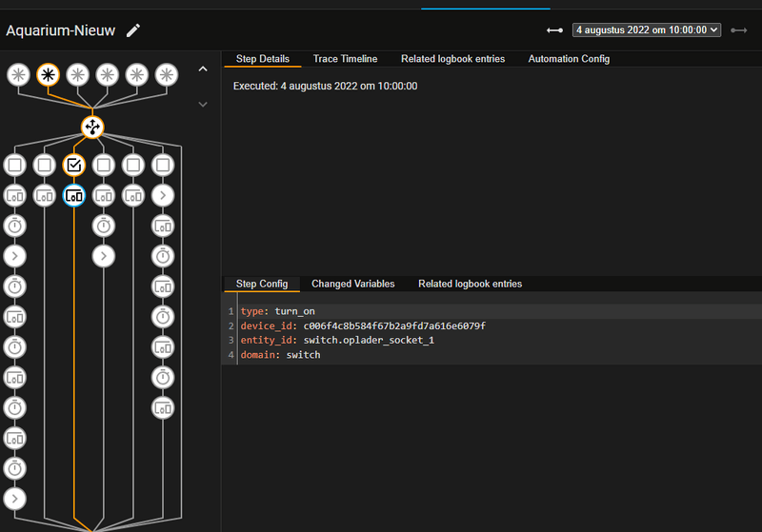Click the choose branch node with arrows
This screenshot has width=762, height=532.
pyautogui.click(x=91, y=127)
